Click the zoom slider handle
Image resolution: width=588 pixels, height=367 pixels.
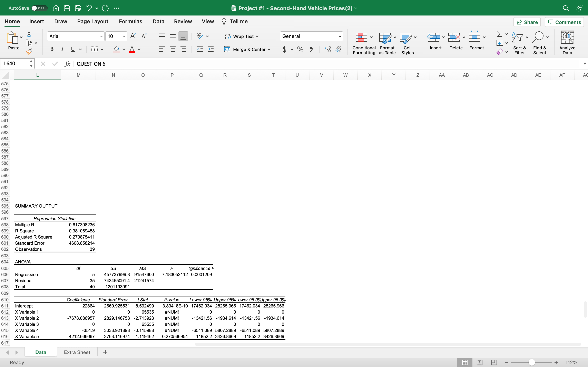532,362
